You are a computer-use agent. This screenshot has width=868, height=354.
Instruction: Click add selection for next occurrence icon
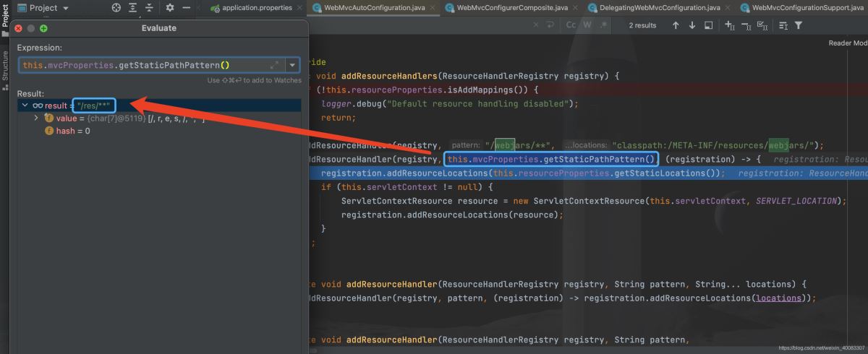[x=729, y=25]
